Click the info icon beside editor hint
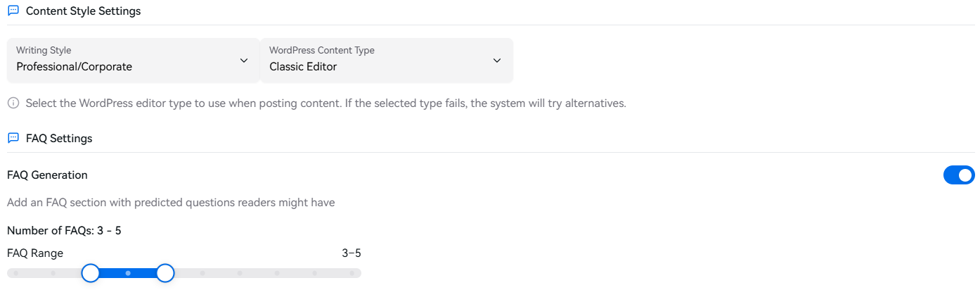This screenshot has height=290, width=980. [x=13, y=103]
